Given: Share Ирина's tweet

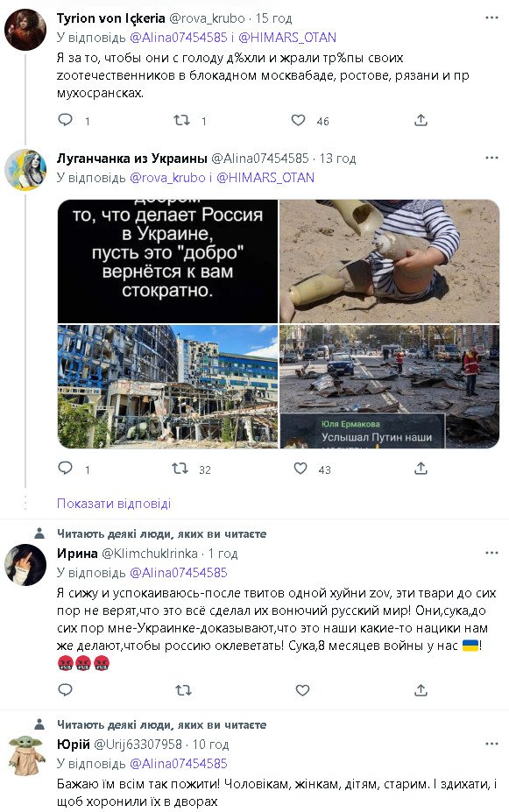Looking at the screenshot, I should 421,689.
